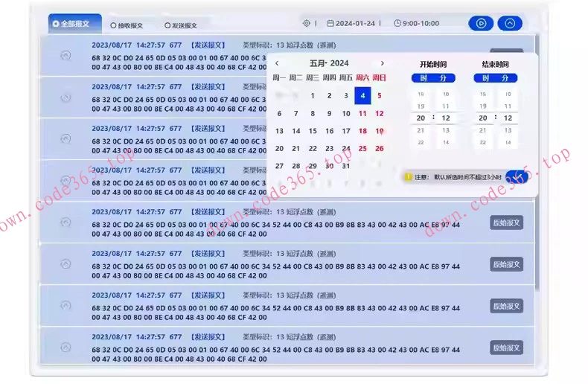
Task: Choose Sunday date 26
Action: coord(380,149)
